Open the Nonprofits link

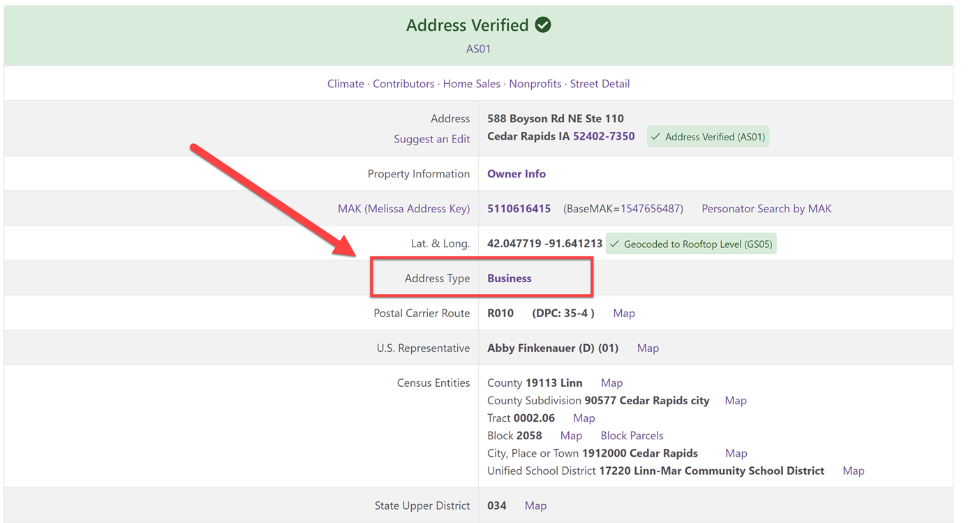pos(535,84)
